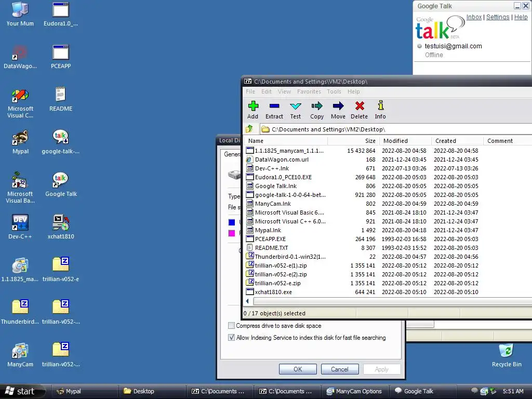Switch to ManyCam Options in the taskbar

(x=354, y=391)
